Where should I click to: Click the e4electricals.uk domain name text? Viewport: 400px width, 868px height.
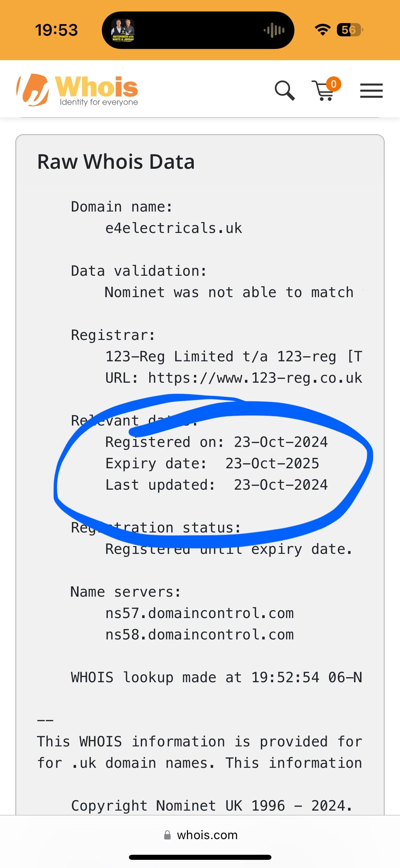coord(174,228)
